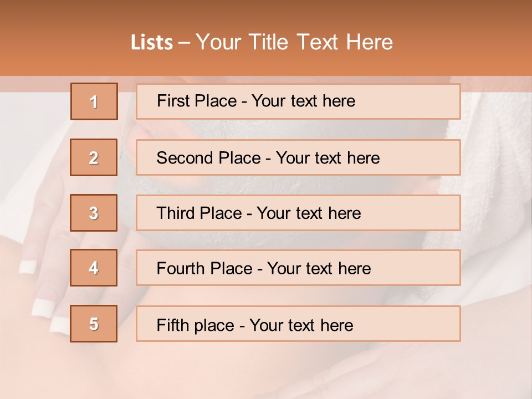Image resolution: width=532 pixels, height=399 pixels.
Task: Click the words 'Fifth place'
Action: point(196,325)
